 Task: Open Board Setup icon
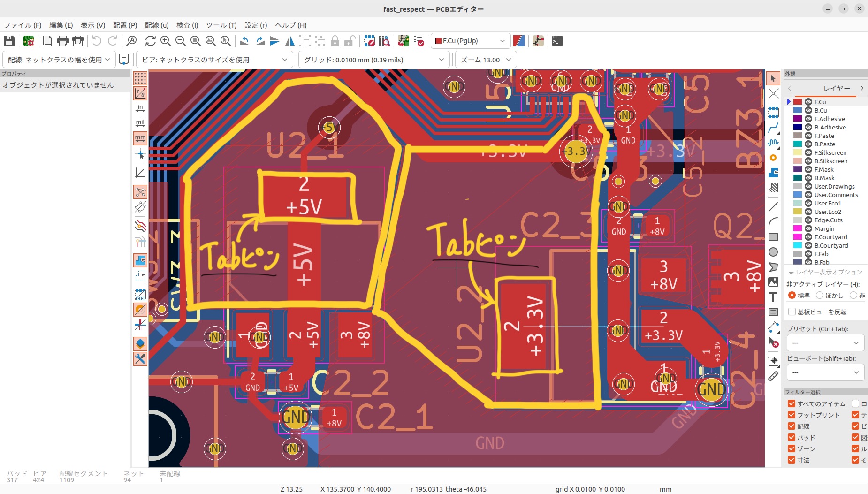pyautogui.click(x=29, y=41)
